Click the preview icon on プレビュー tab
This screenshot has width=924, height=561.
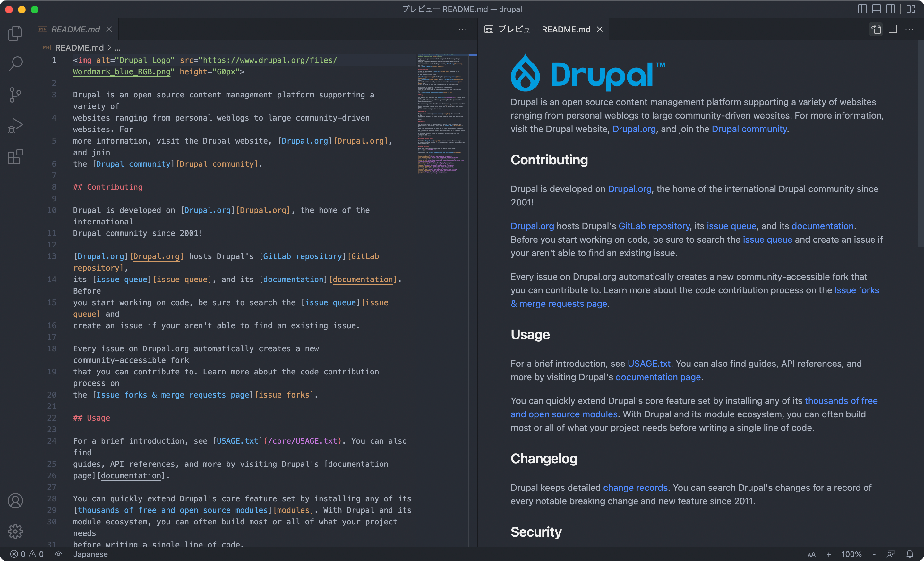pos(489,29)
